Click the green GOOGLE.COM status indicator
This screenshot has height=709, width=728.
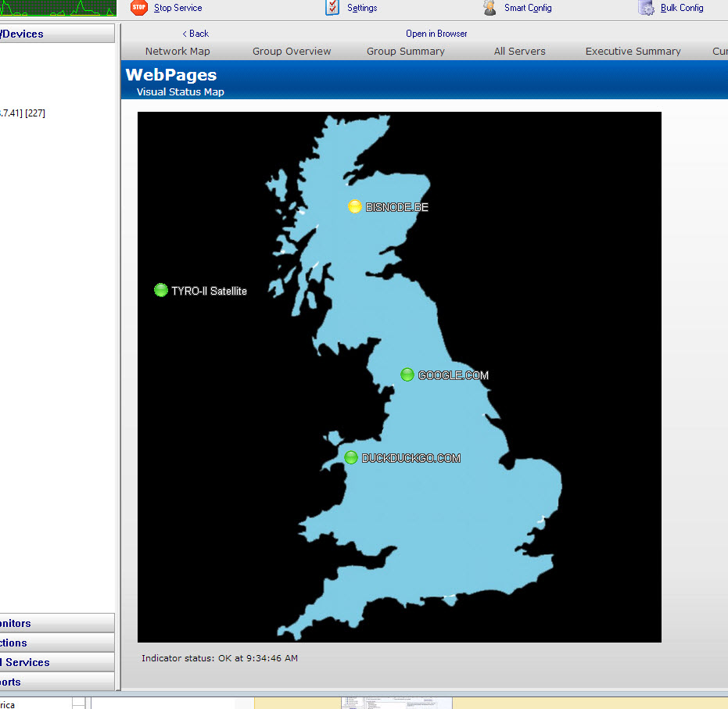(407, 374)
